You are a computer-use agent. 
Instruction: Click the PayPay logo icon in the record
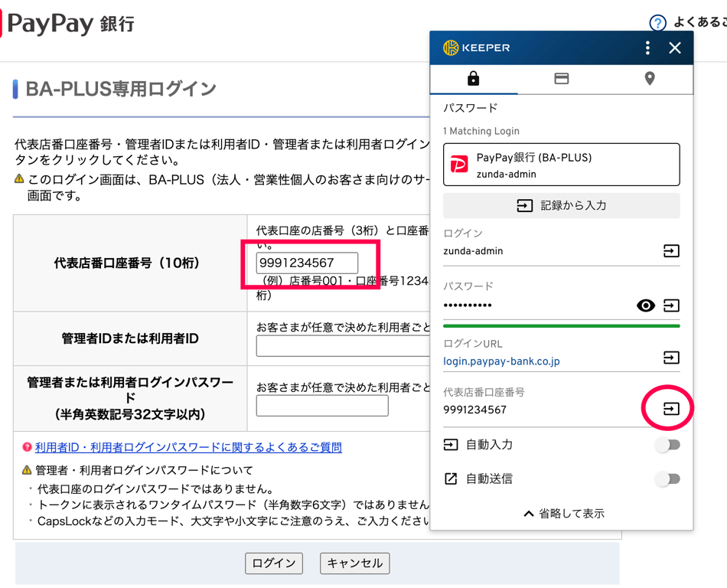(459, 165)
